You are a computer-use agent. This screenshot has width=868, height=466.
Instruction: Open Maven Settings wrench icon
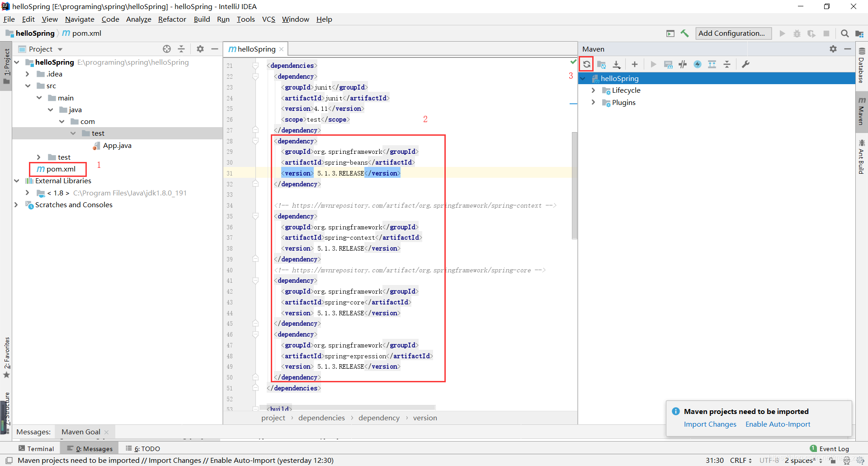coord(746,64)
